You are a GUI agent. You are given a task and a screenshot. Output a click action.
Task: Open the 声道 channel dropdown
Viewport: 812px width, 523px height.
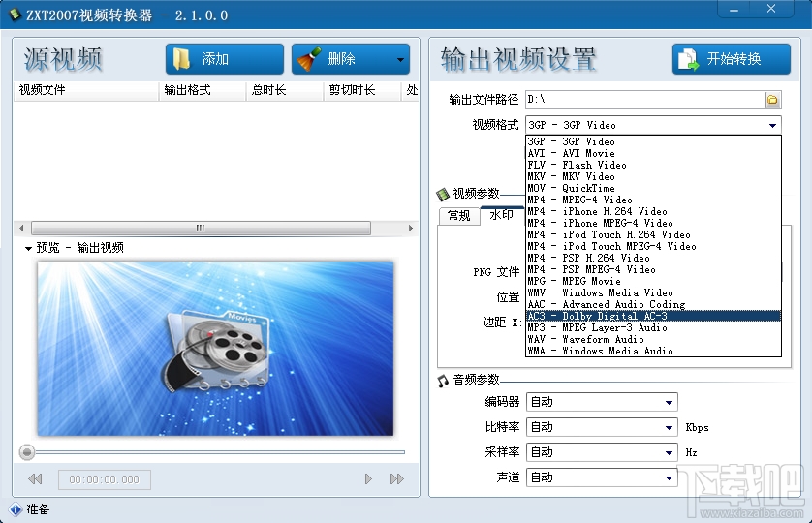603,477
